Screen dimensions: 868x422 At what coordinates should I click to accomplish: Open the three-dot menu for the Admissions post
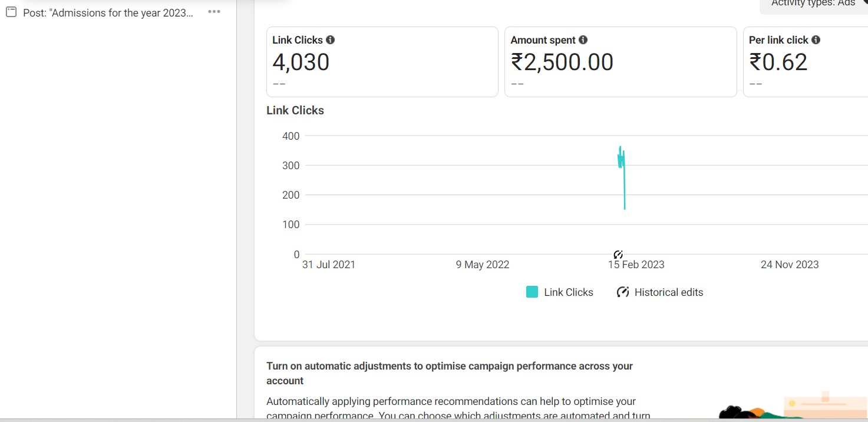(214, 12)
